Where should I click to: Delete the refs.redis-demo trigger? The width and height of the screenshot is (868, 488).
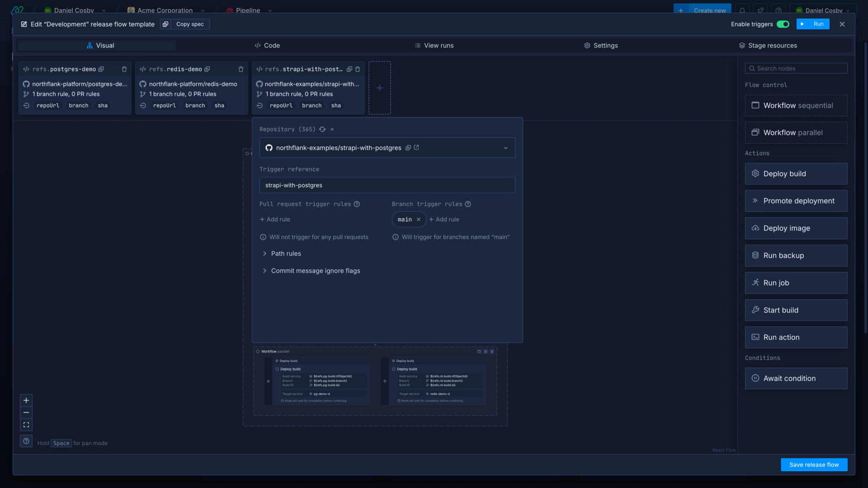[x=241, y=69]
